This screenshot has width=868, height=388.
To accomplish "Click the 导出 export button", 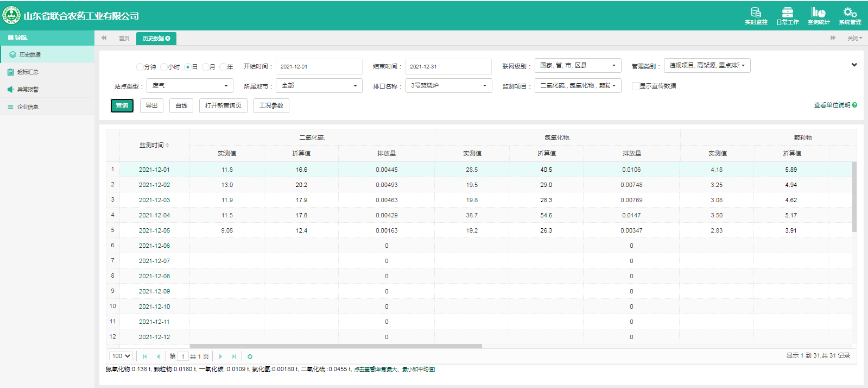I will (151, 105).
